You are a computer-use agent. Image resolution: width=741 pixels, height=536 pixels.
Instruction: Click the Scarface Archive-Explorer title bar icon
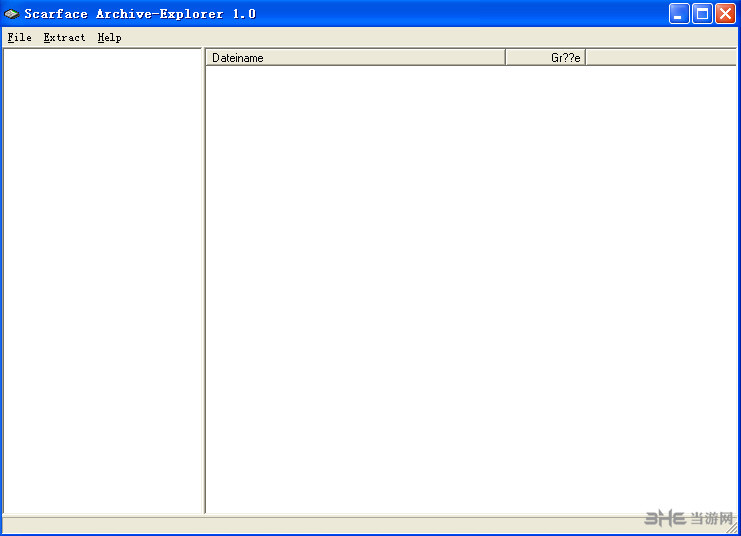click(12, 14)
